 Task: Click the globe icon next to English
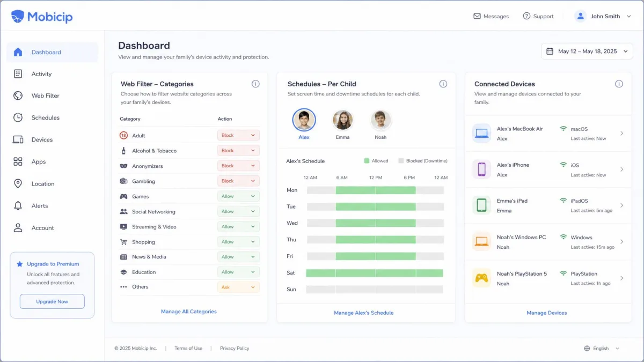tap(587, 349)
